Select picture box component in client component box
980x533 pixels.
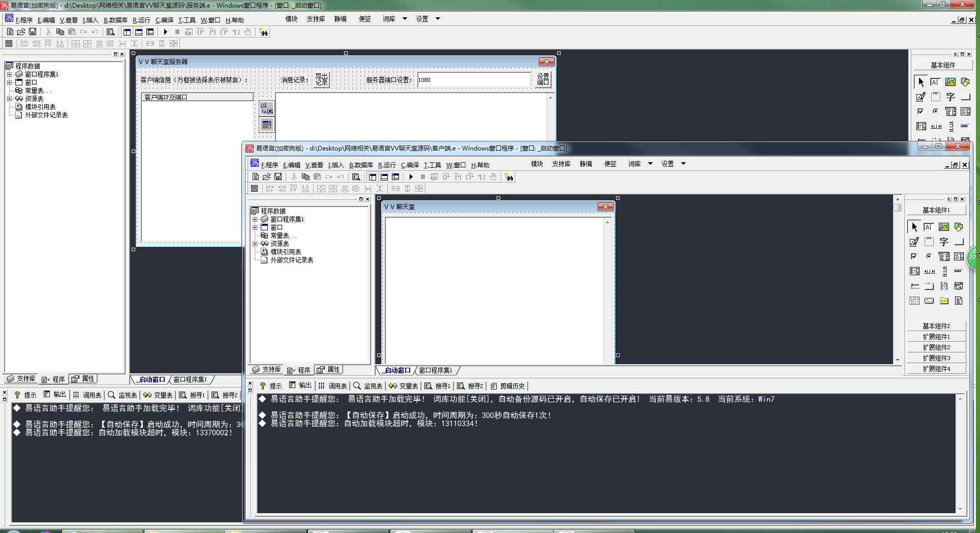944,227
